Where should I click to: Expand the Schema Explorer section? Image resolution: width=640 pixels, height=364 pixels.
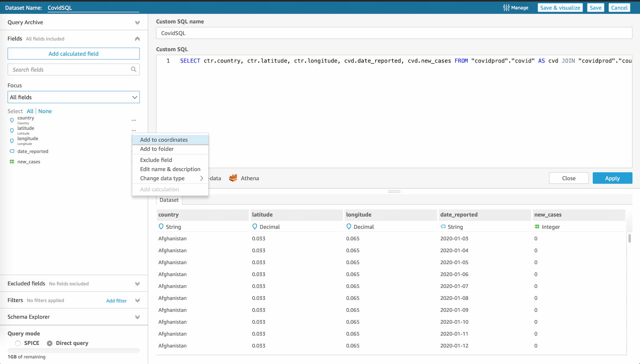pyautogui.click(x=137, y=316)
